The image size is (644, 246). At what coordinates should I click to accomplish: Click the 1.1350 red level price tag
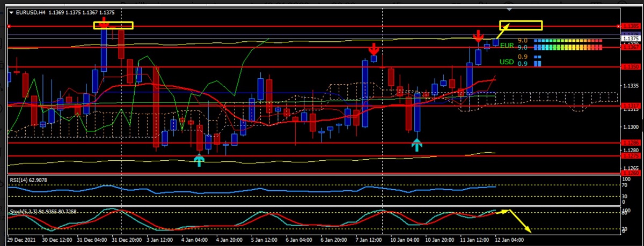[x=632, y=67]
